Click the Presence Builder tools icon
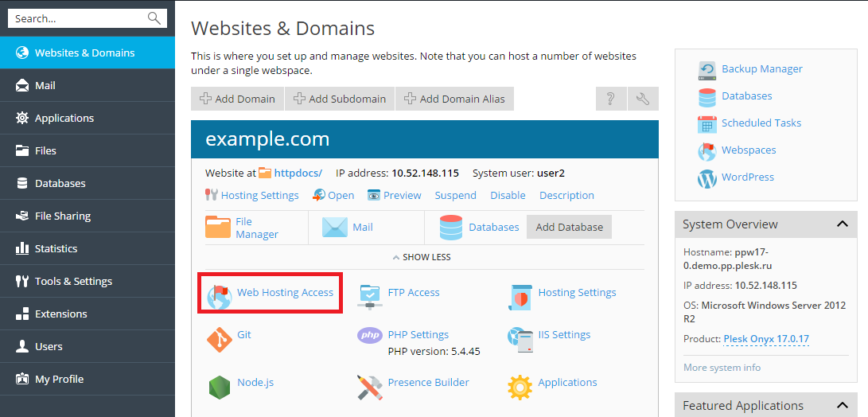The width and height of the screenshot is (868, 417). click(x=370, y=388)
